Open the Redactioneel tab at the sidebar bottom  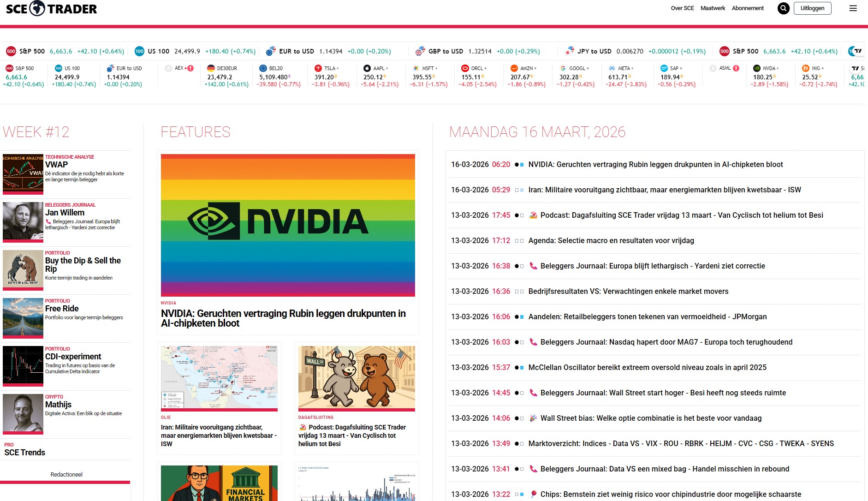pos(66,475)
